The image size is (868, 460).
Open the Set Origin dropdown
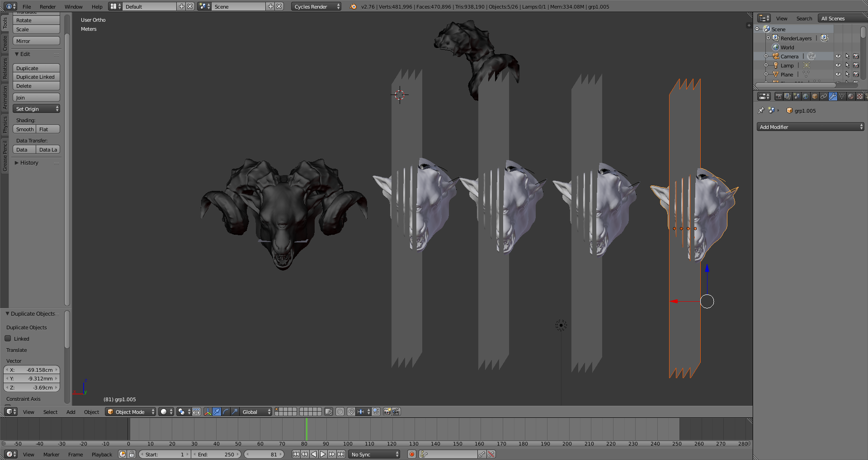[x=36, y=109]
